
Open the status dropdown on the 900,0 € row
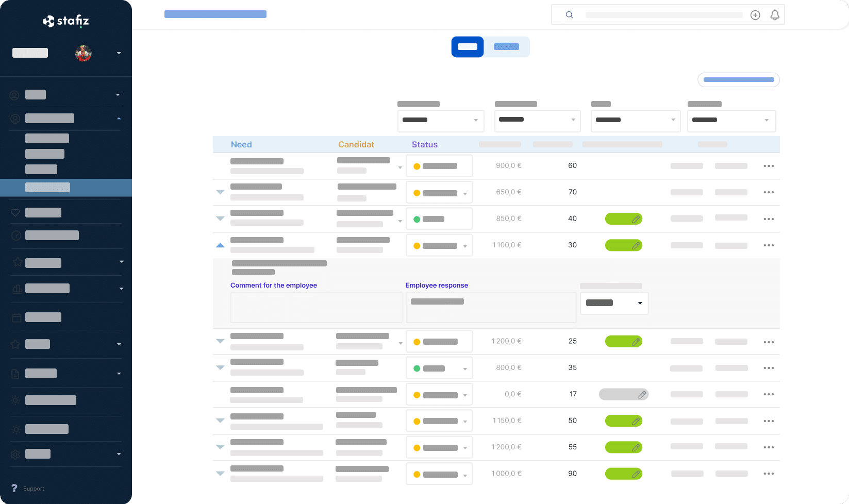click(x=439, y=165)
